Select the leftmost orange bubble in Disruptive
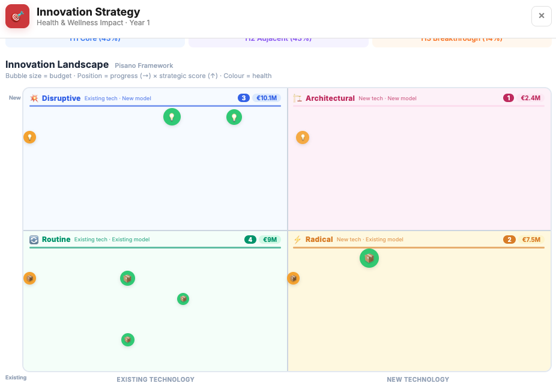 pos(30,137)
